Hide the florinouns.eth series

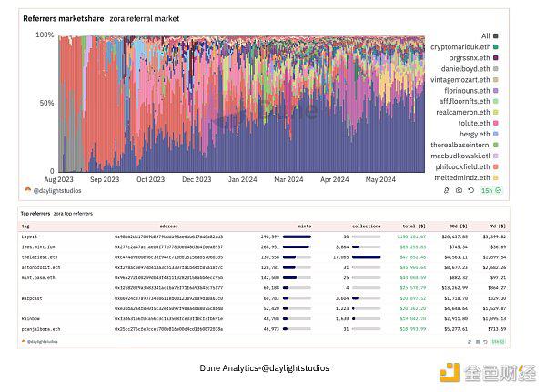[x=471, y=91]
